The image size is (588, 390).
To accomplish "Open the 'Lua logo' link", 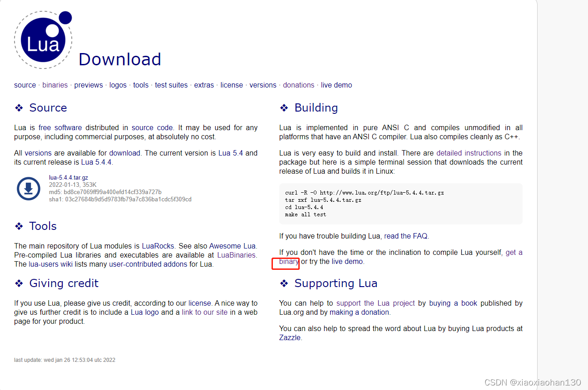I will pos(145,312).
